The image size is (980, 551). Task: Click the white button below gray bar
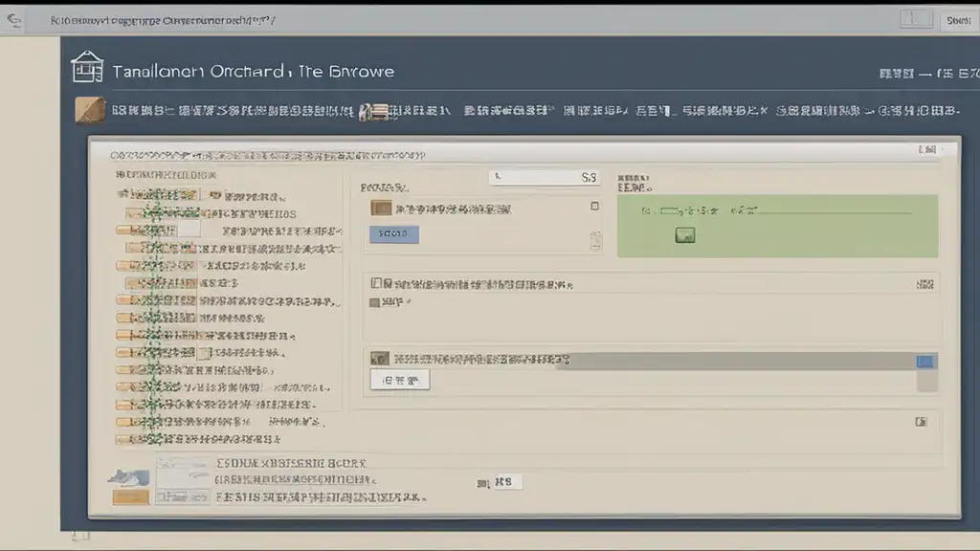(400, 380)
